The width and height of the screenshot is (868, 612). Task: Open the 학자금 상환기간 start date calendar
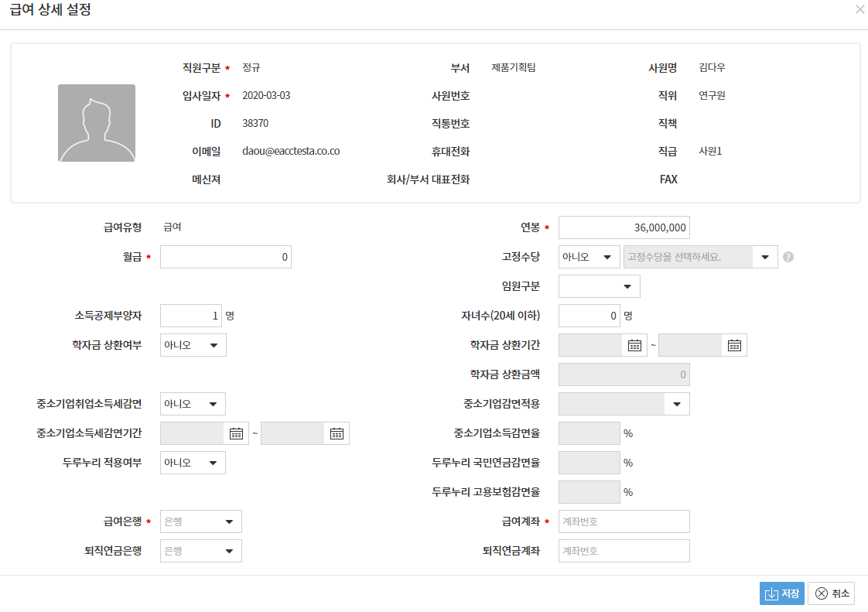[x=634, y=346]
